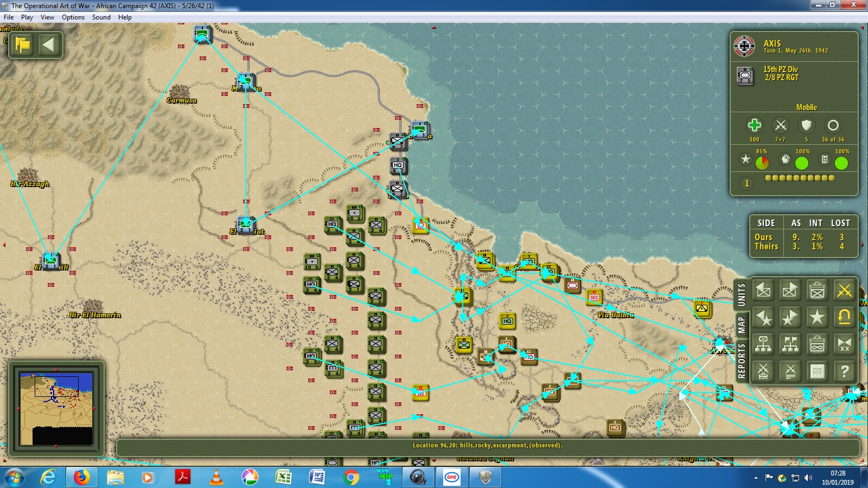
Task: Open the Play menu
Action: [x=27, y=17]
